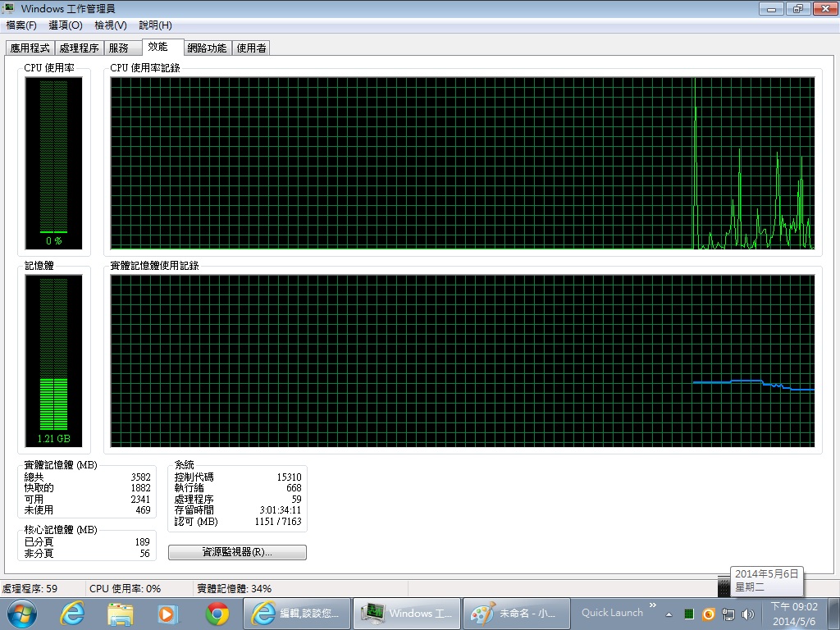Screen dimensions: 840x630
Task: Restore down the Task Manager window
Action: coord(798,8)
